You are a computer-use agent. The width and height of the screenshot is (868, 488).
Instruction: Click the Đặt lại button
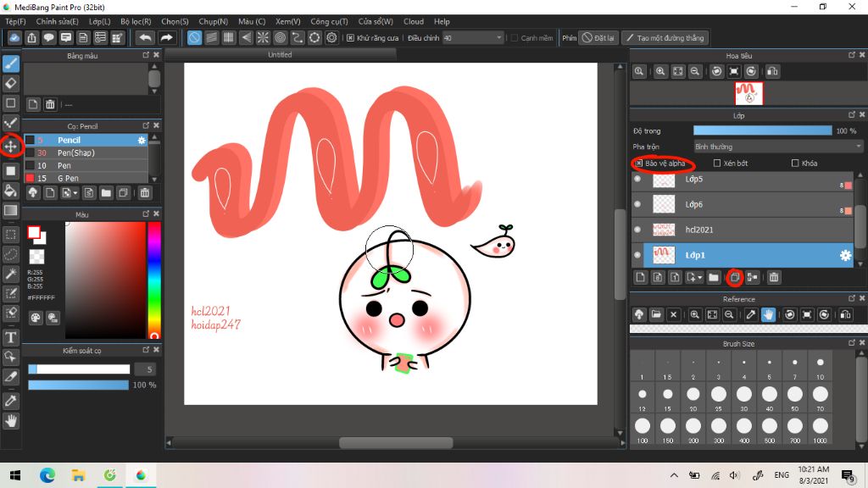pos(598,38)
